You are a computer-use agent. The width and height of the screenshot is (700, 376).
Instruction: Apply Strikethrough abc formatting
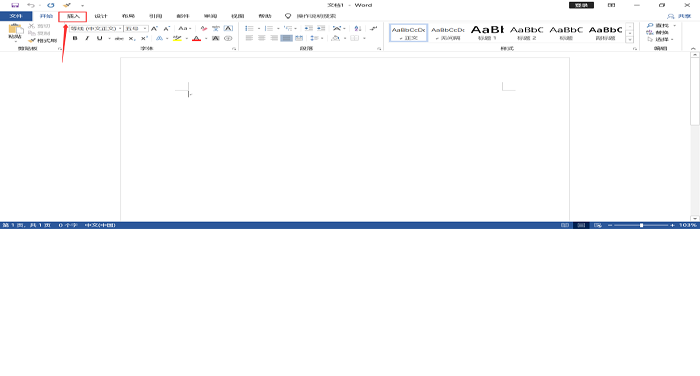[119, 38]
